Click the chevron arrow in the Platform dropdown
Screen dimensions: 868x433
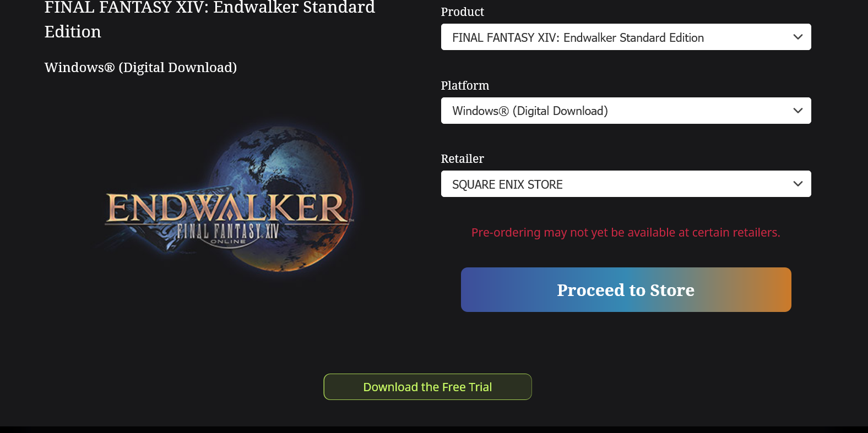point(798,111)
